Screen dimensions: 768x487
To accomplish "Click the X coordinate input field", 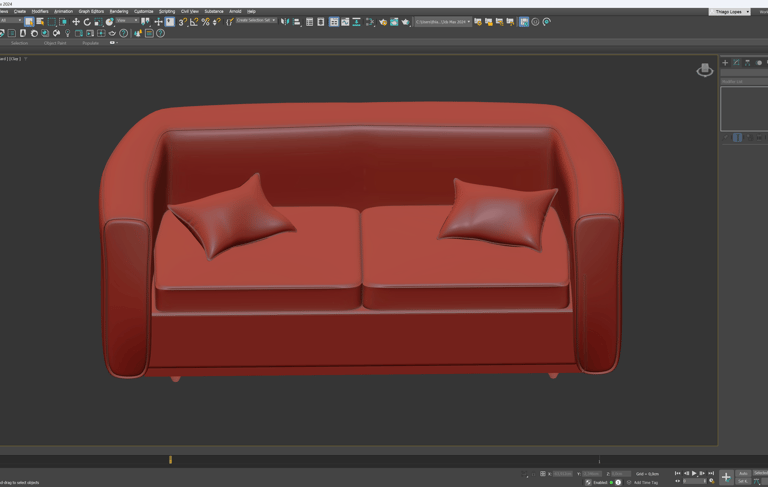I will 563,474.
